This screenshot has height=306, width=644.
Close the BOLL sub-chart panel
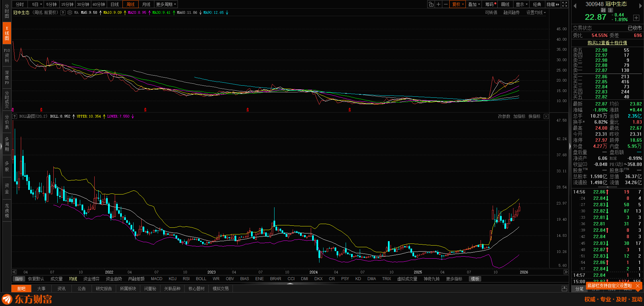click(546, 117)
